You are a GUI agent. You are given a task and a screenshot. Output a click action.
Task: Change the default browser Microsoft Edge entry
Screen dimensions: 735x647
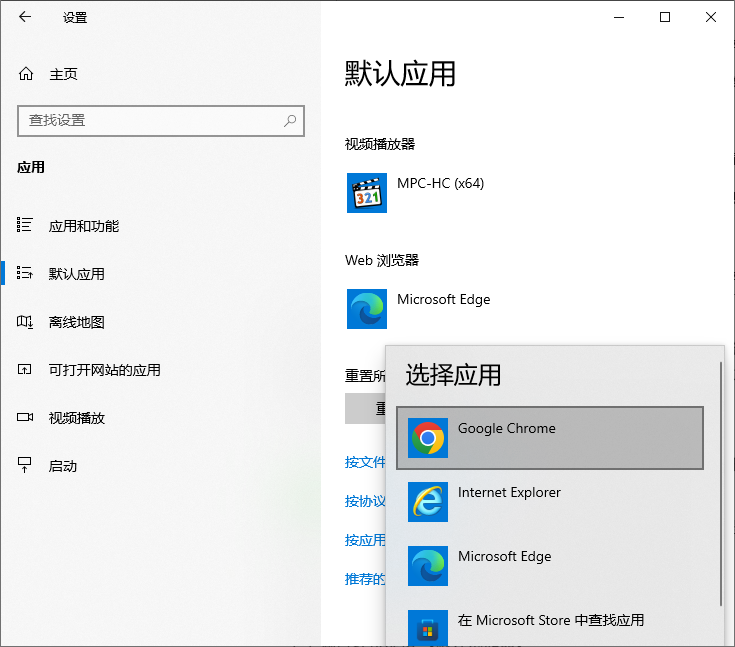443,299
